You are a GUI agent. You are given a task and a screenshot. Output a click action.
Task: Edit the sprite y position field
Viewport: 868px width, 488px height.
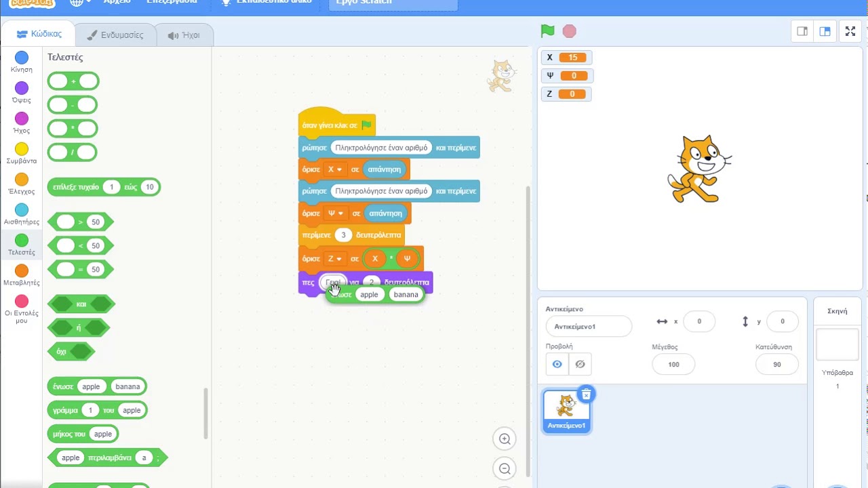[782, 321]
